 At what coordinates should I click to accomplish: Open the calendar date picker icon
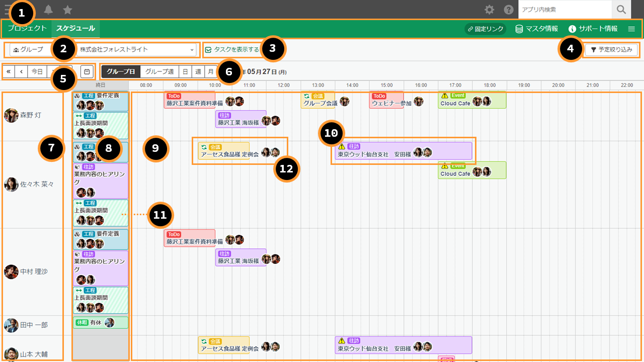[x=87, y=71]
